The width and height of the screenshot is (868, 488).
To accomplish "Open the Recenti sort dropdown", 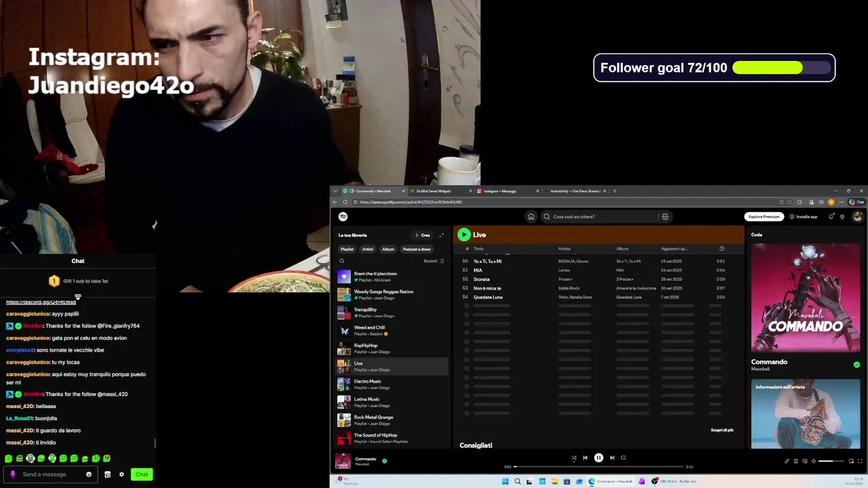I will click(433, 261).
